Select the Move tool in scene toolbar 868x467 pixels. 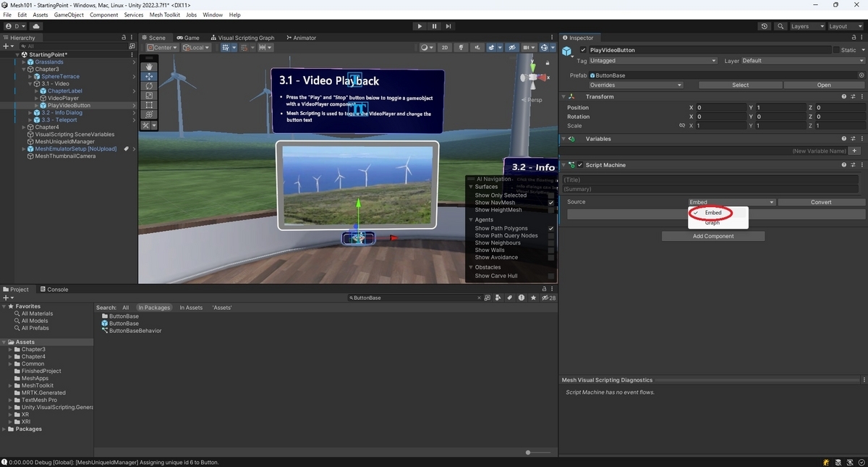point(149,76)
